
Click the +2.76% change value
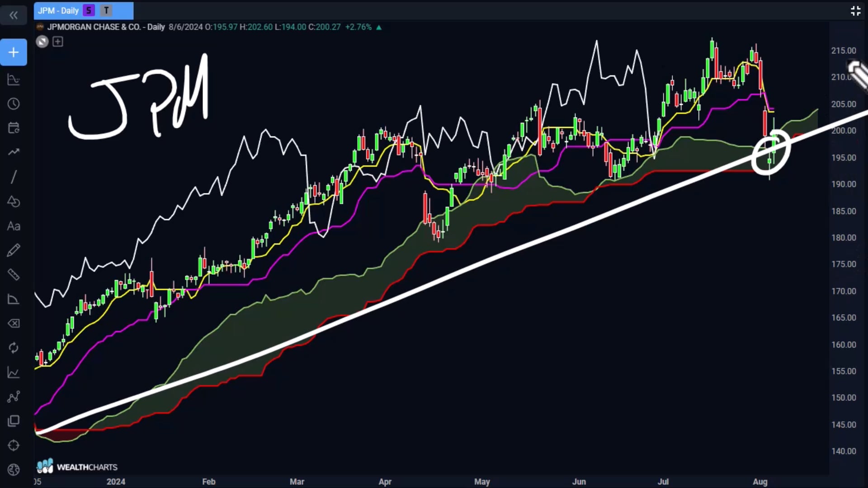pos(359,27)
